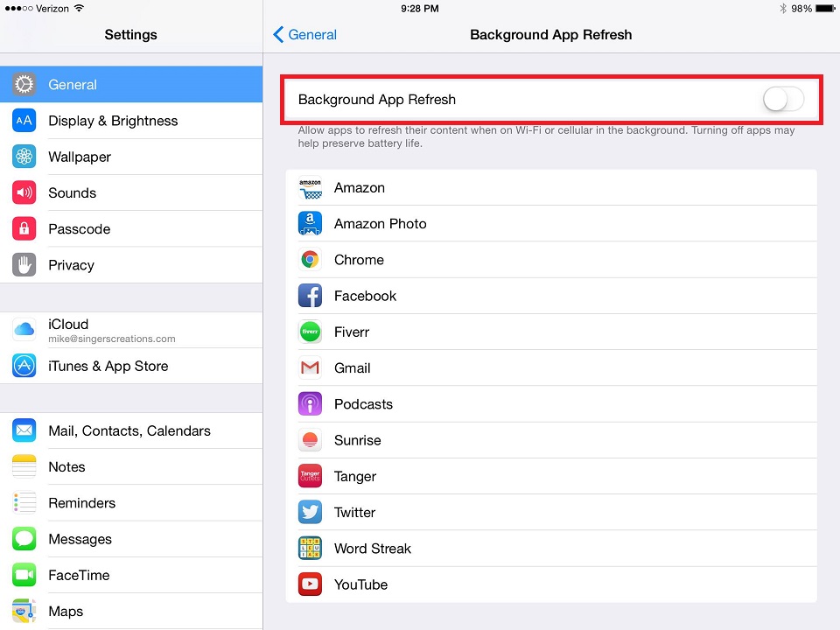Select the Sunrise row label
This screenshot has width=840, height=630.
(x=358, y=440)
